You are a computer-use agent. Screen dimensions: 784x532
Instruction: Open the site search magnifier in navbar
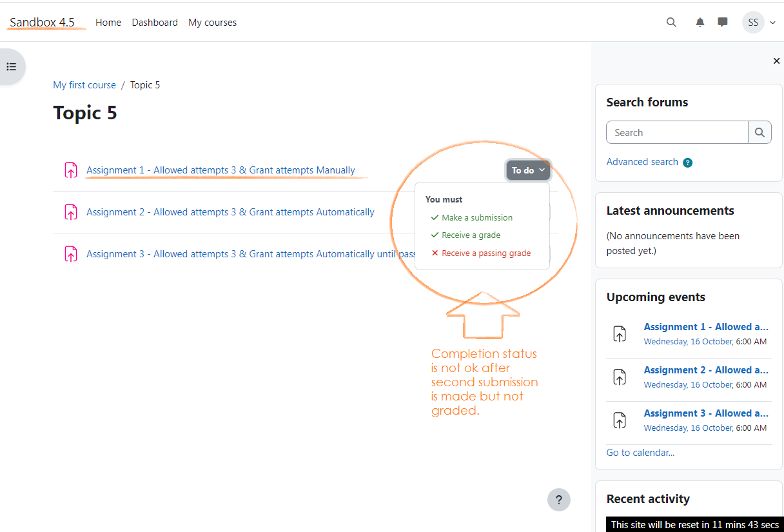(671, 23)
